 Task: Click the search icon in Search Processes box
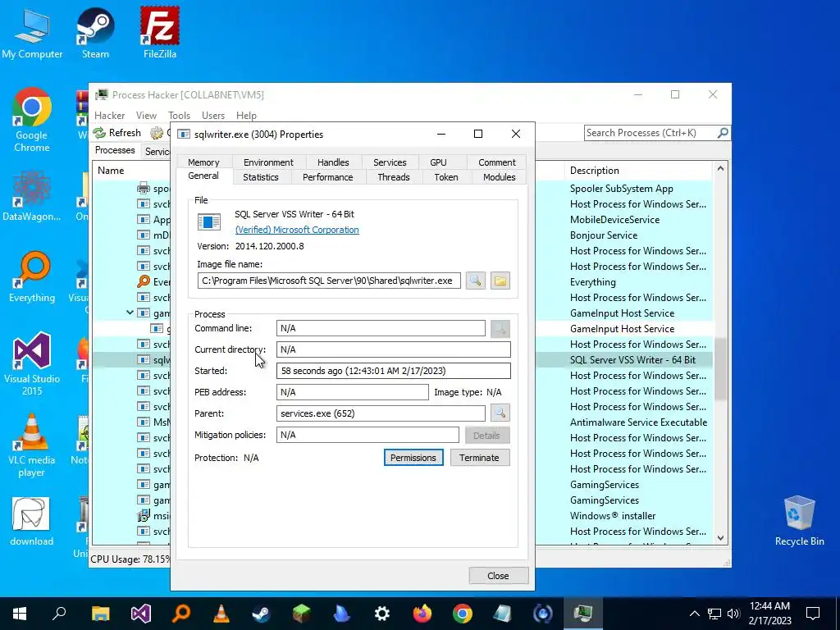pyautogui.click(x=723, y=133)
